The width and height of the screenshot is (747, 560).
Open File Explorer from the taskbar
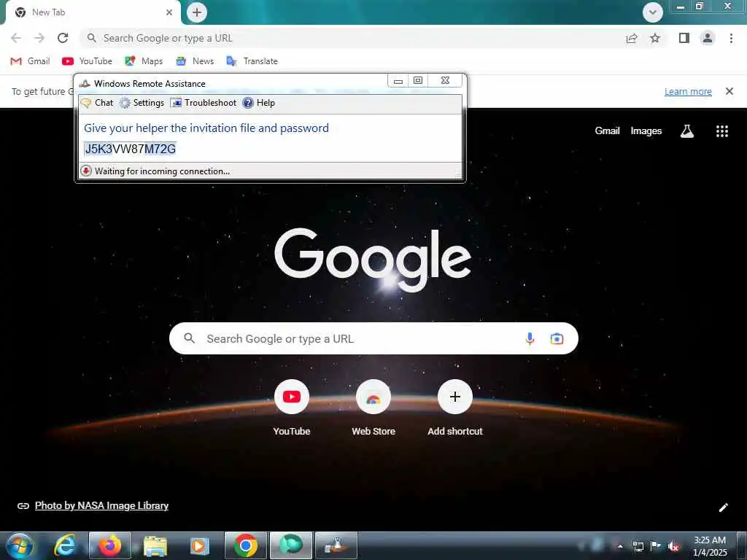[155, 545]
